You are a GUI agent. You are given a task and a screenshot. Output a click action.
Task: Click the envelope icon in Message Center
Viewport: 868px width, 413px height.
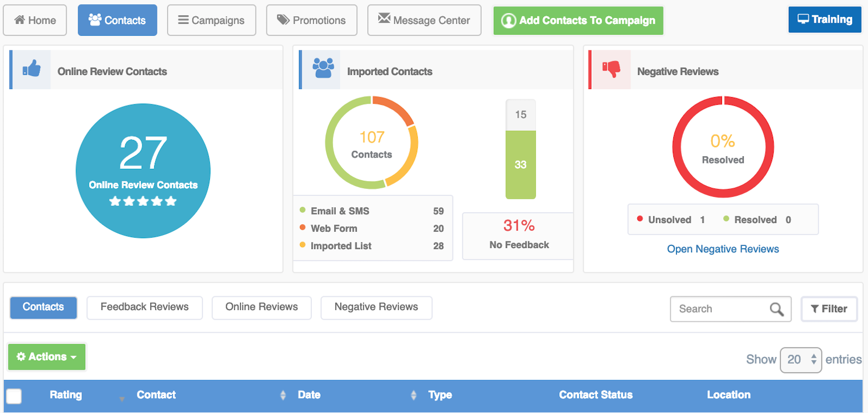coord(384,18)
